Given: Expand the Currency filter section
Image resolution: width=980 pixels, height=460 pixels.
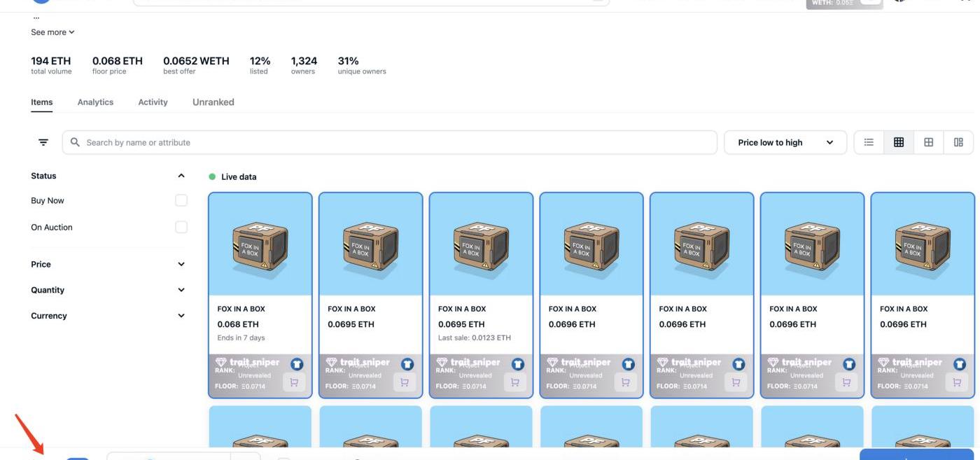Looking at the screenshot, I should (181, 316).
